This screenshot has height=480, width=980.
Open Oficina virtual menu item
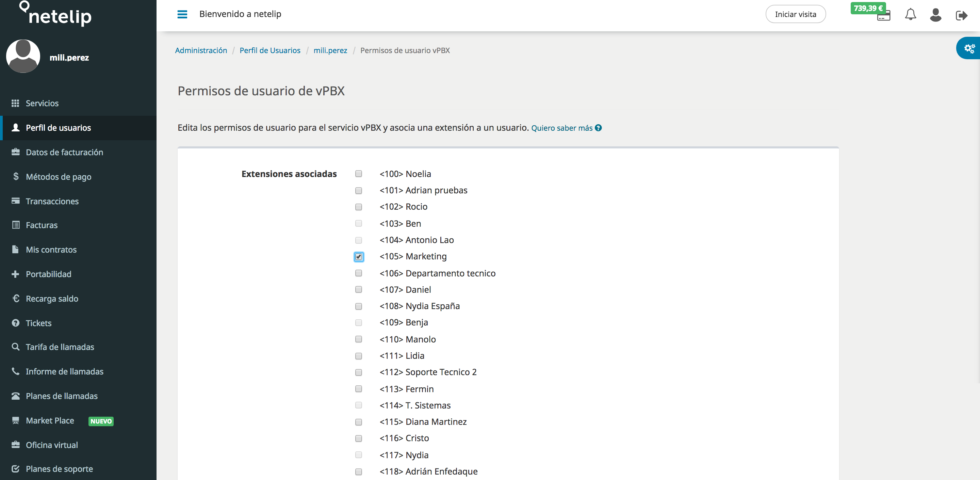pos(78,445)
